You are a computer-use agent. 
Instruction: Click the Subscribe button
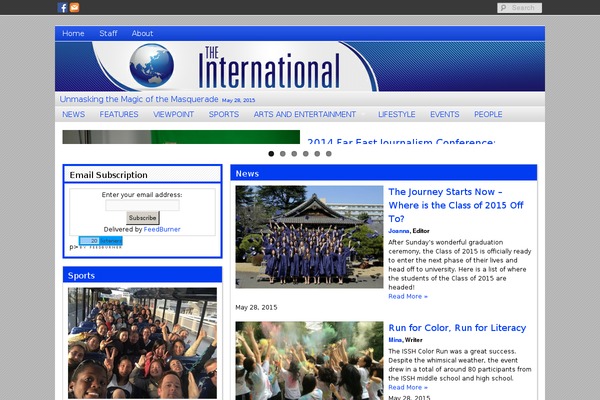pos(143,218)
